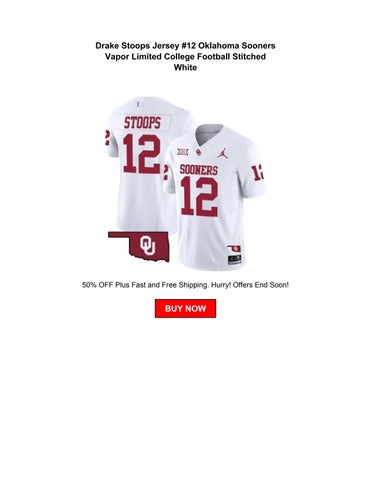Click the sleeve number on back jersey
371x480 pixels.
(x=107, y=137)
